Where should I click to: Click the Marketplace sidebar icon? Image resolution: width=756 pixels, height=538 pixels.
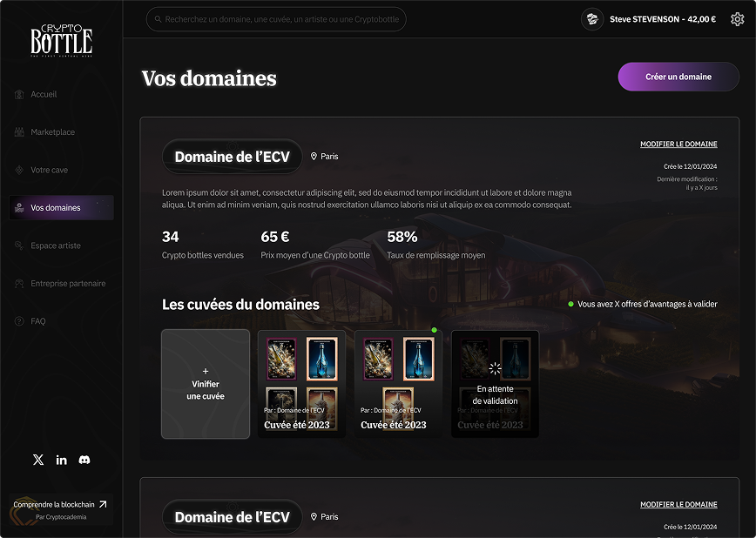click(19, 132)
